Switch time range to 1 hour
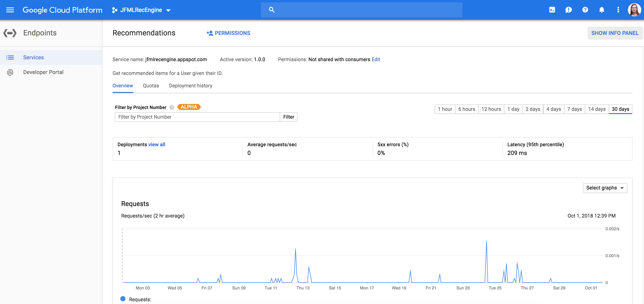 click(x=445, y=109)
